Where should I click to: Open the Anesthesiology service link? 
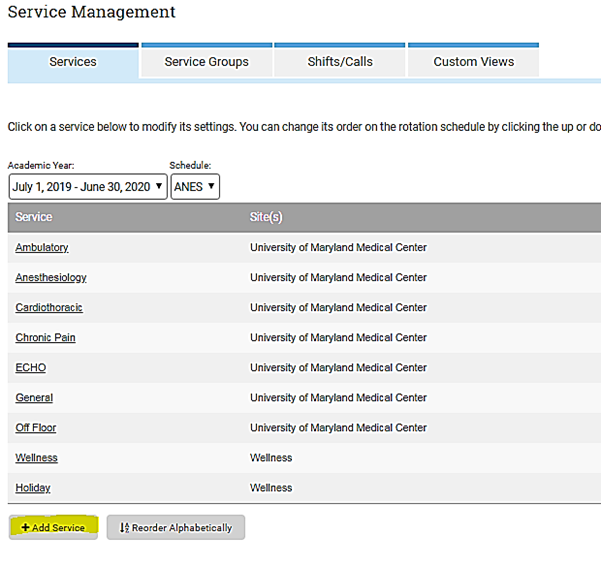pyautogui.click(x=51, y=277)
